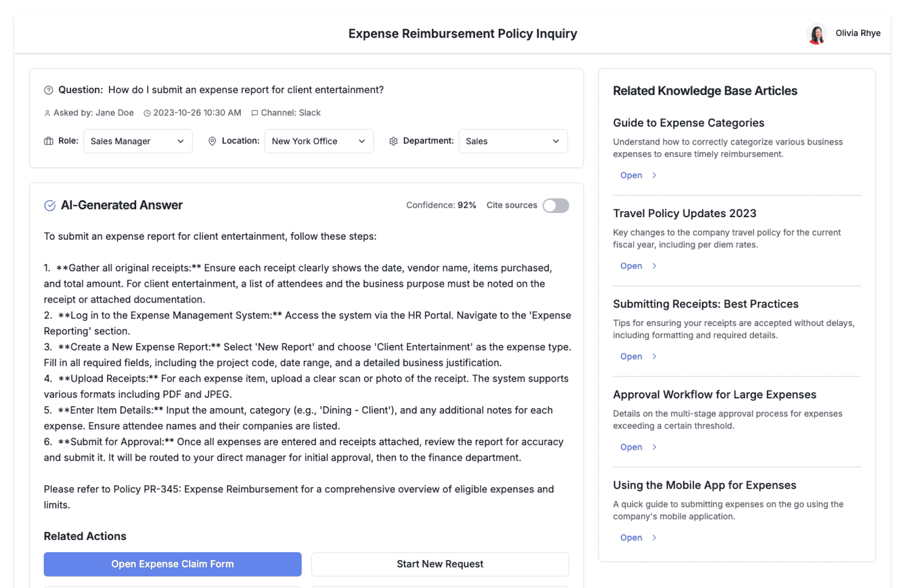905x588 pixels.
Task: Expand the Location dropdown showing New York Office
Action: 319,141
